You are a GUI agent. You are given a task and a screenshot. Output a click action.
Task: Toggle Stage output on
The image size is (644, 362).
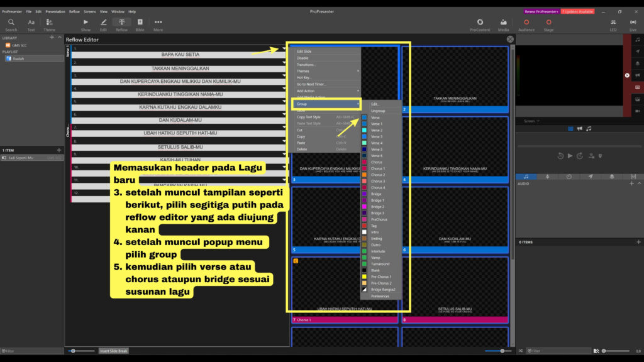(x=548, y=25)
